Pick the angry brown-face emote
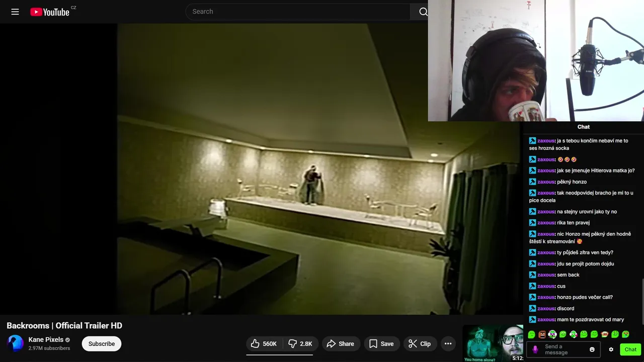The height and width of the screenshot is (362, 644). (x=542, y=334)
